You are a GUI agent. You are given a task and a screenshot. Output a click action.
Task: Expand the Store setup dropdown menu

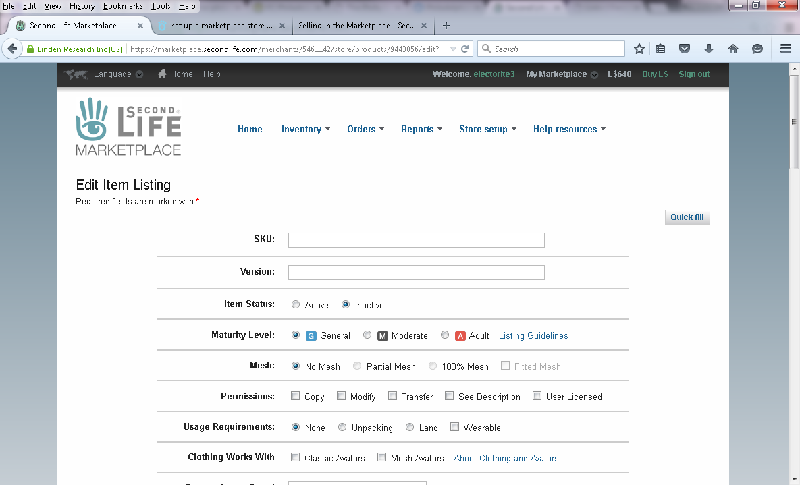(488, 129)
